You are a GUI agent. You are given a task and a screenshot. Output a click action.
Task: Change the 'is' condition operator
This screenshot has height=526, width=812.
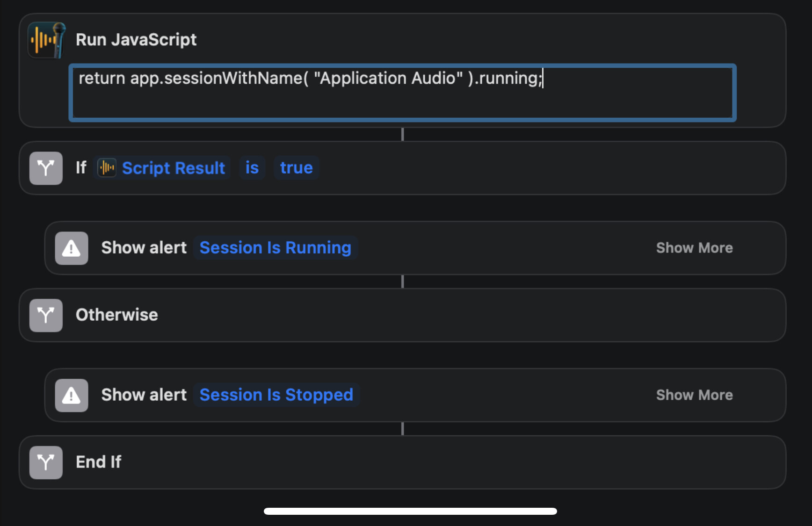[252, 168]
